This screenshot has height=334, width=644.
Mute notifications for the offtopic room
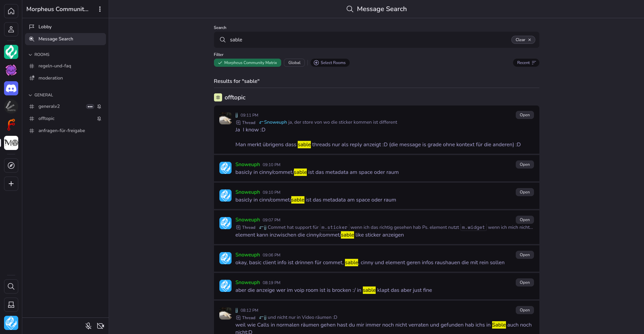pos(99,118)
